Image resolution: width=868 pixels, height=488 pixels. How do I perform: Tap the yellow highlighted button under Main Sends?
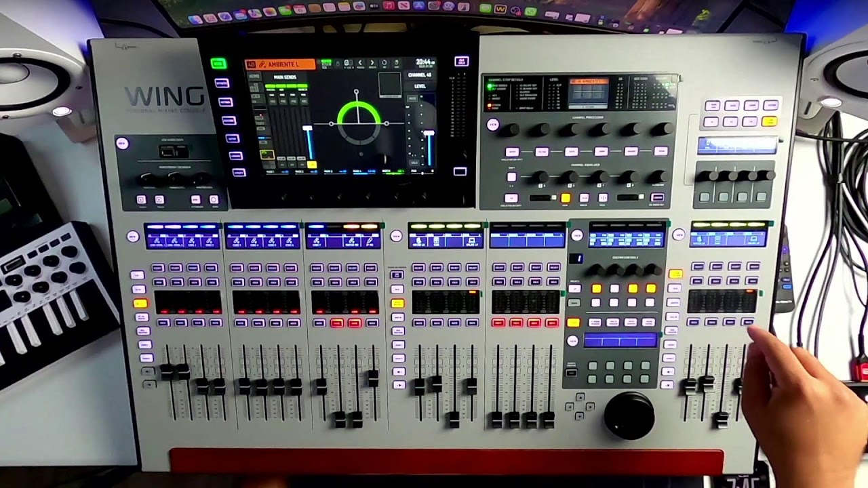[312, 165]
